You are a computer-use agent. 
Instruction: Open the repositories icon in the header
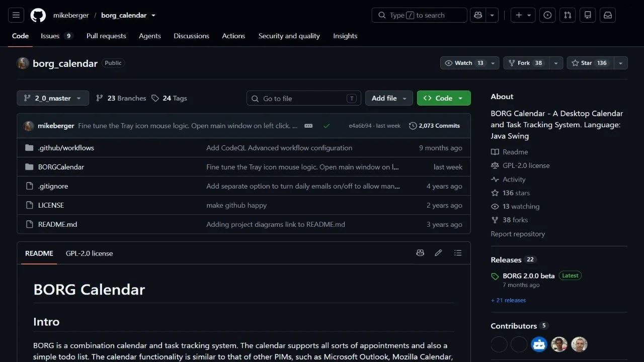588,15
